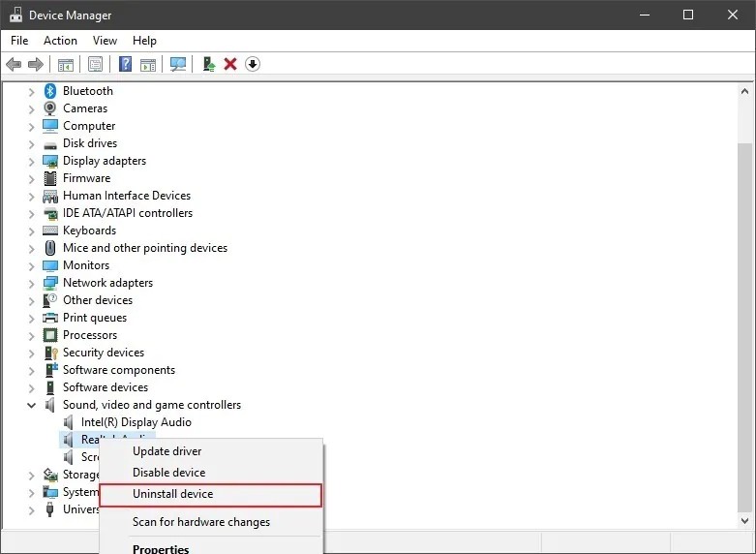The width and height of the screenshot is (756, 554).
Task: Click the Firmware chip icon
Action: pos(50,178)
